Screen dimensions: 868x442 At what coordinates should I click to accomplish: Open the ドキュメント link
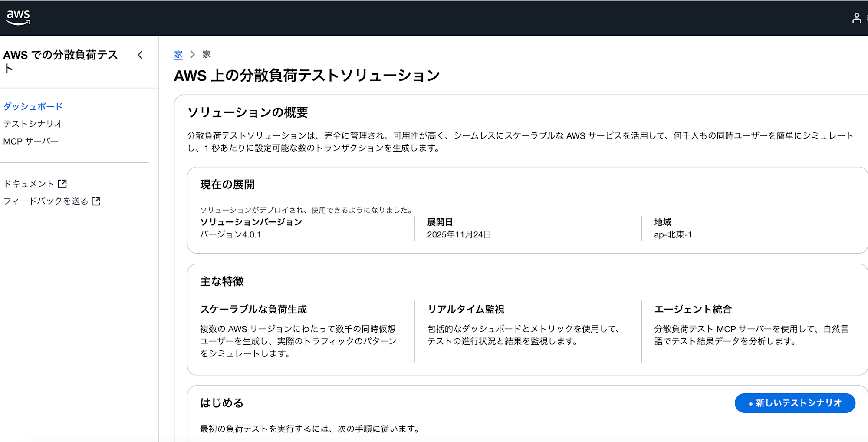[x=35, y=184]
